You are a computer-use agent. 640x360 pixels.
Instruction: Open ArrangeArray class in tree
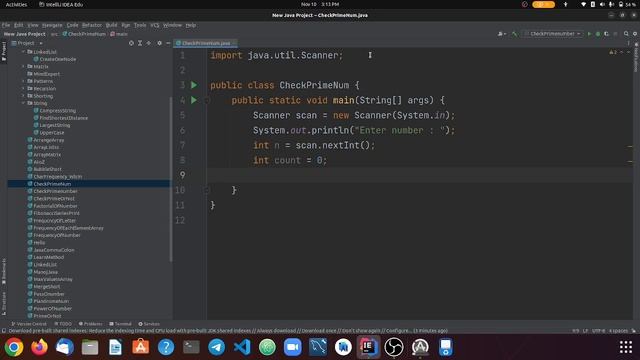pos(46,140)
